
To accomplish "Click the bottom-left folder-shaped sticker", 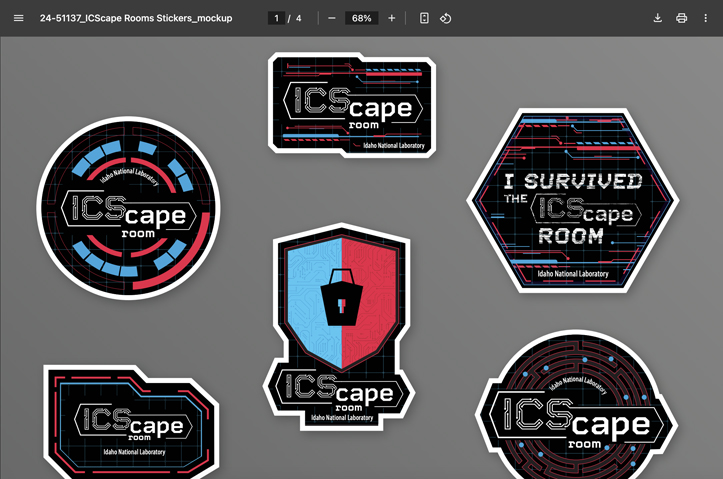I will point(131,422).
